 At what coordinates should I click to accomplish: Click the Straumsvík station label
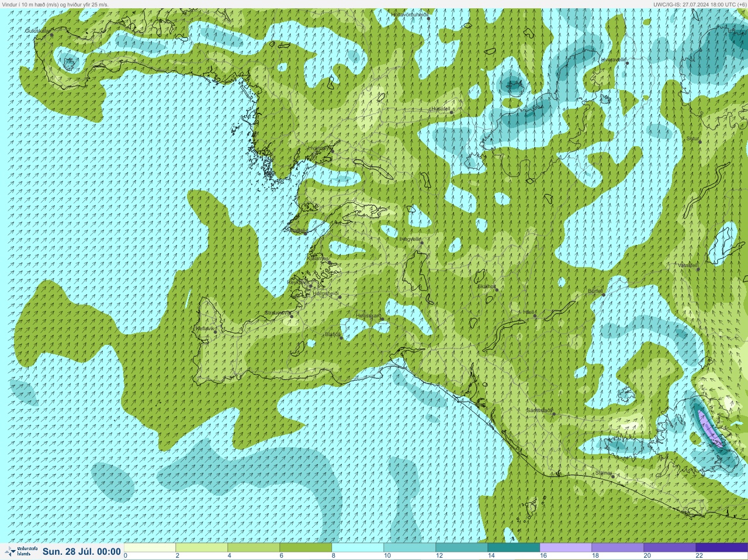277,313
